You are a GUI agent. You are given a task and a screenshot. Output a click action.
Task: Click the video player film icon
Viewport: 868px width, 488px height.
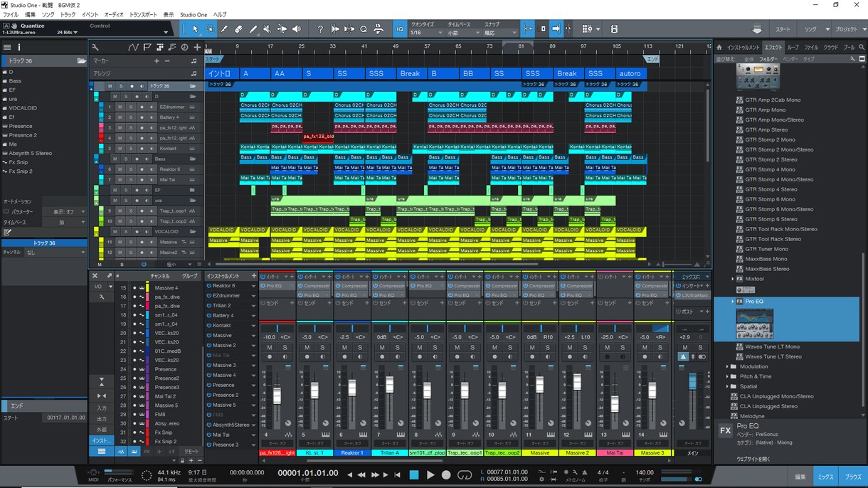pos(615,29)
